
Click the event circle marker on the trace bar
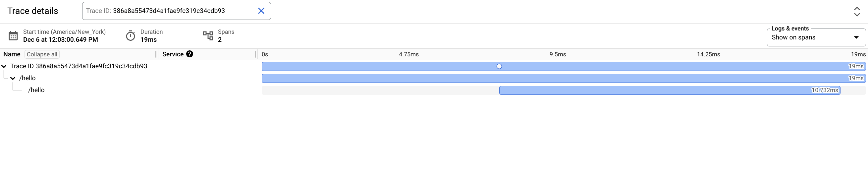coord(499,66)
